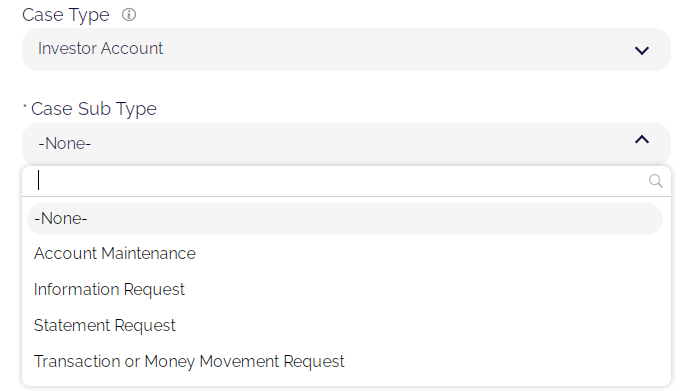Select the highlighted -None- option in list
The height and width of the screenshot is (391, 686).
click(x=345, y=219)
